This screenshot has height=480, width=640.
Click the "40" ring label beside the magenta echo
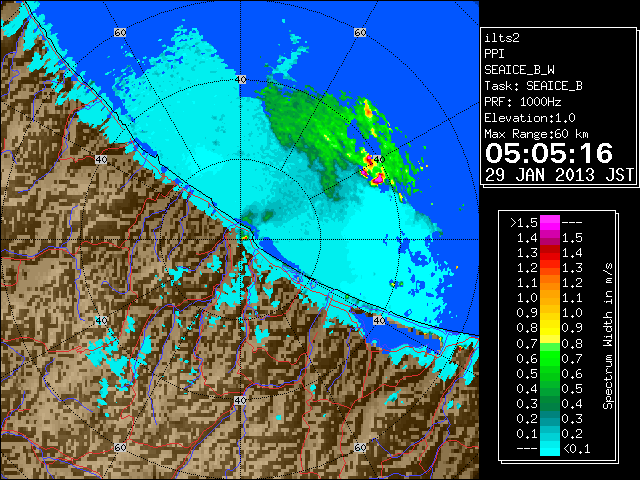(x=379, y=159)
